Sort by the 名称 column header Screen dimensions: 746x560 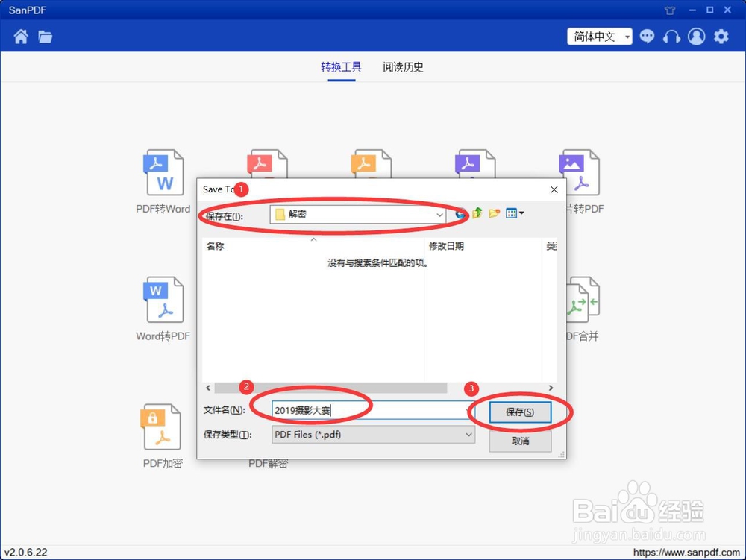(313, 246)
